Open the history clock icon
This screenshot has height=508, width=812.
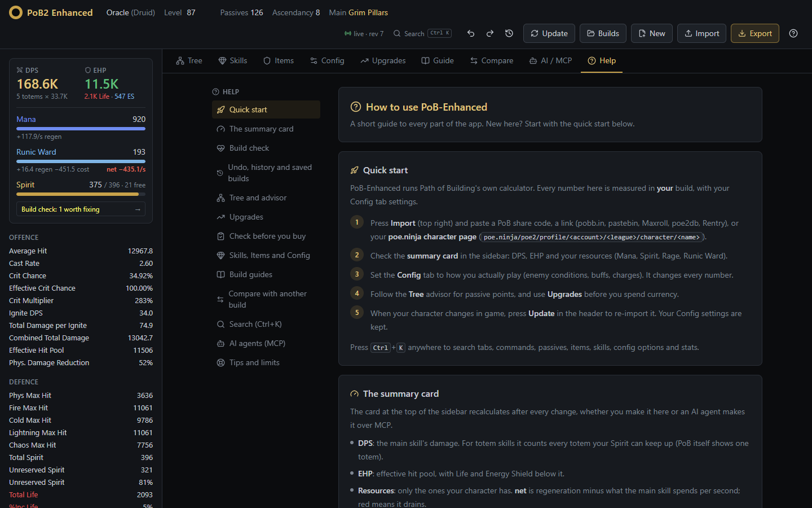(509, 33)
